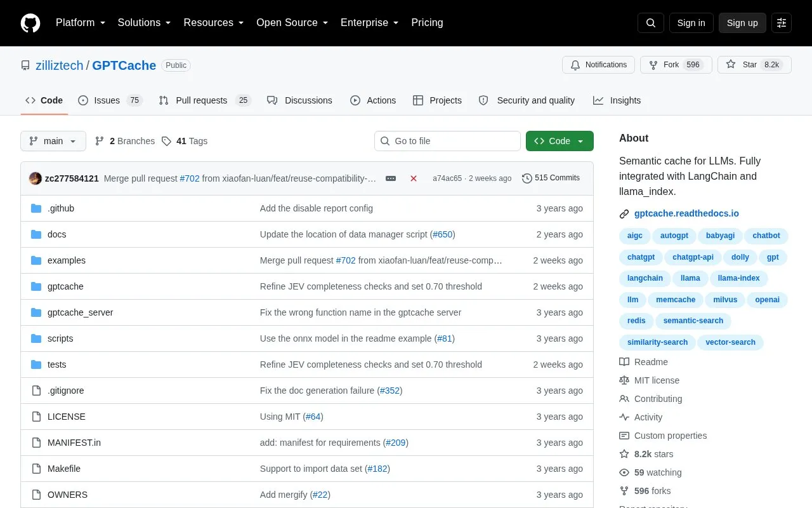812x508 pixels.
Task: Open the gptcache folder
Action: pyautogui.click(x=65, y=286)
